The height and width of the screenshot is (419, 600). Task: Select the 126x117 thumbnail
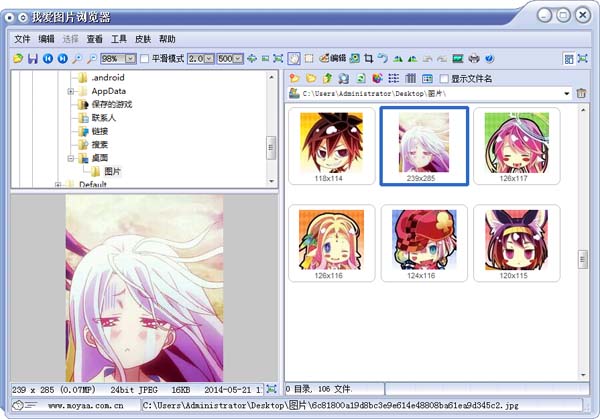[x=517, y=146]
